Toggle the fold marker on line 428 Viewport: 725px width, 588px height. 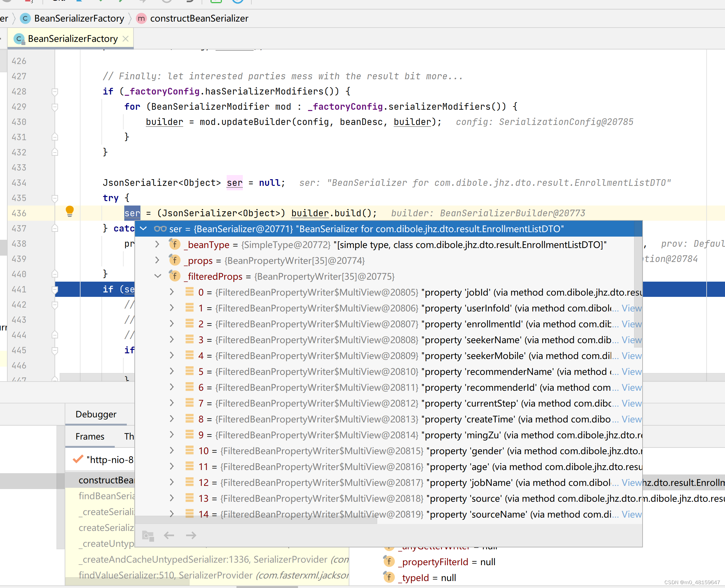click(55, 92)
